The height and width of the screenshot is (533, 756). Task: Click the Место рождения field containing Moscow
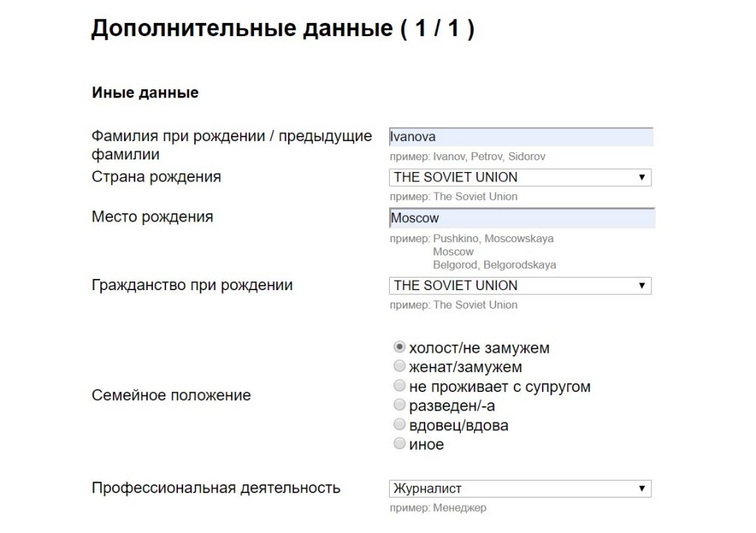[x=520, y=218]
